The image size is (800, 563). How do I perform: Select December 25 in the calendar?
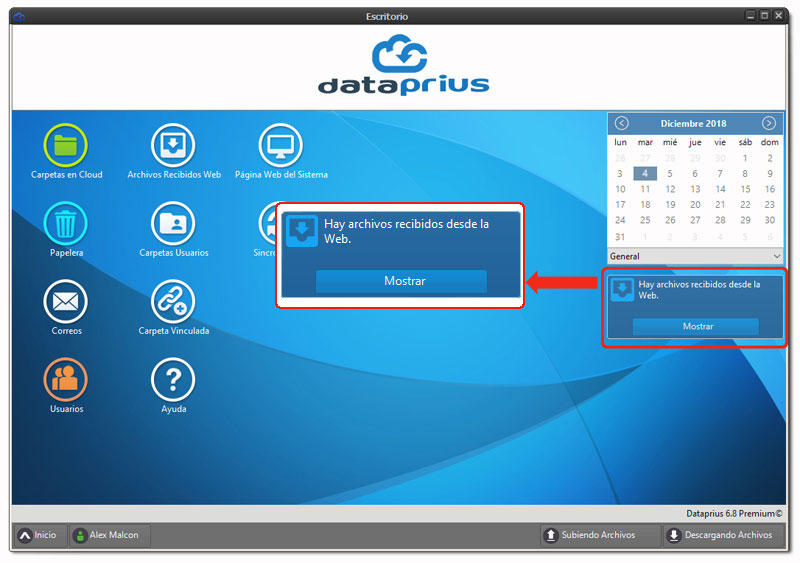pyautogui.click(x=645, y=220)
